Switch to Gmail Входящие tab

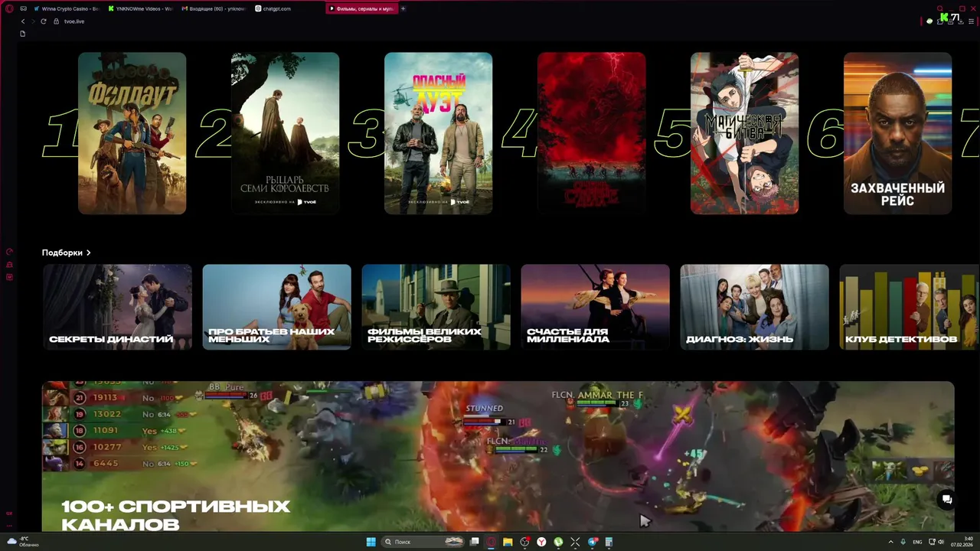pos(215,8)
